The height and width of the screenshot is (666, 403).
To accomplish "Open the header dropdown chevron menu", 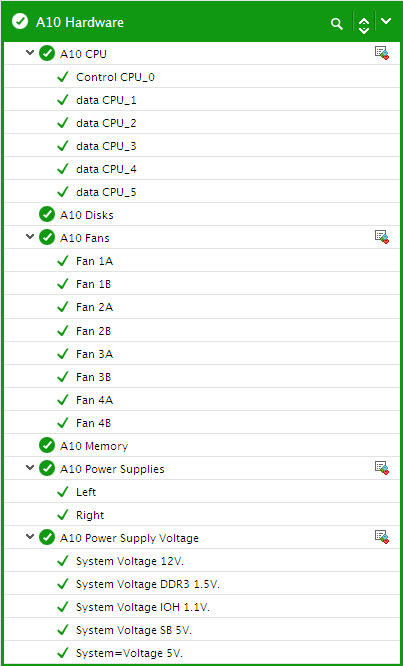I will (386, 21).
